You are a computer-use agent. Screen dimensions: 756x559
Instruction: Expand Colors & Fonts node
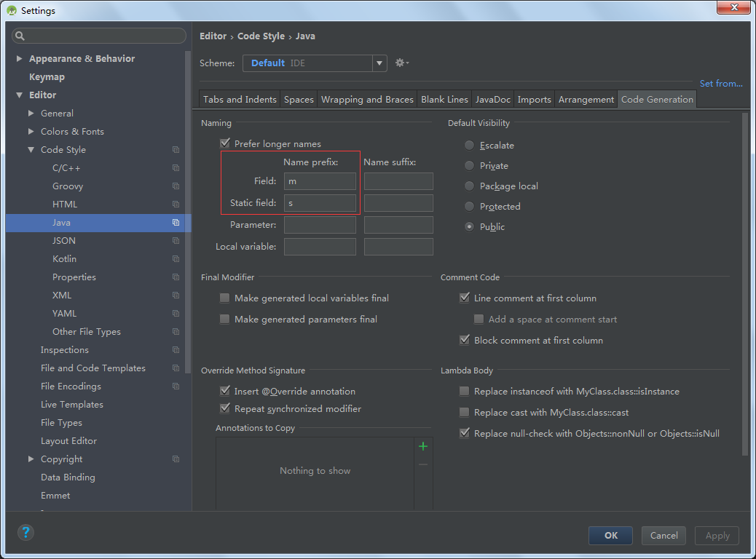click(x=31, y=131)
